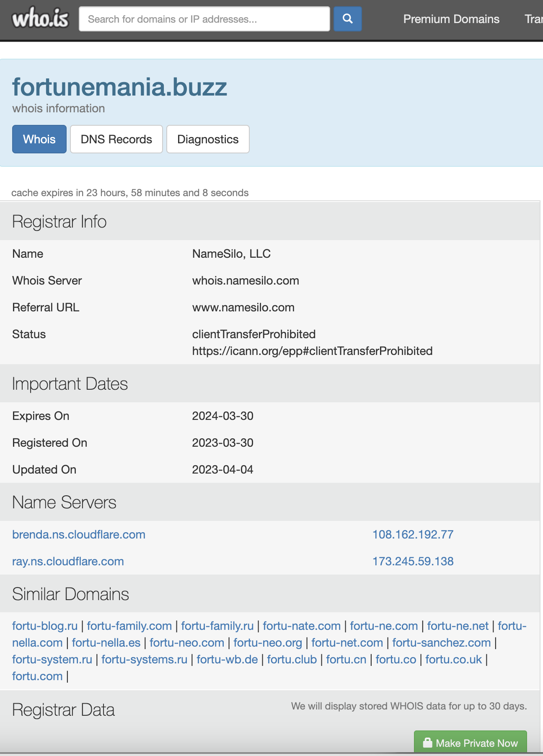The image size is (543, 756).
Task: Click the icann.org clientTransferProhibited URL text
Action: 312,351
